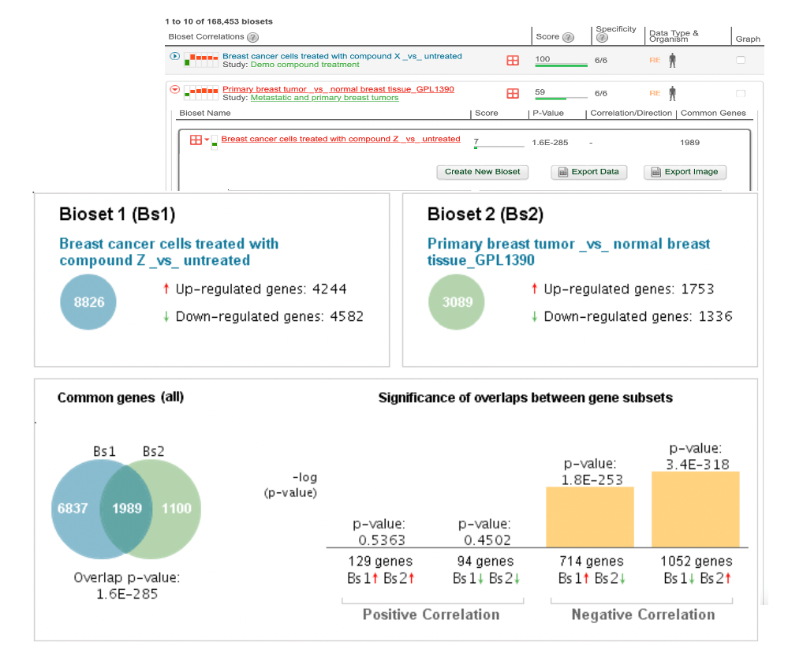
Task: Open Breast cancer cells compound X link
Action: (342, 56)
